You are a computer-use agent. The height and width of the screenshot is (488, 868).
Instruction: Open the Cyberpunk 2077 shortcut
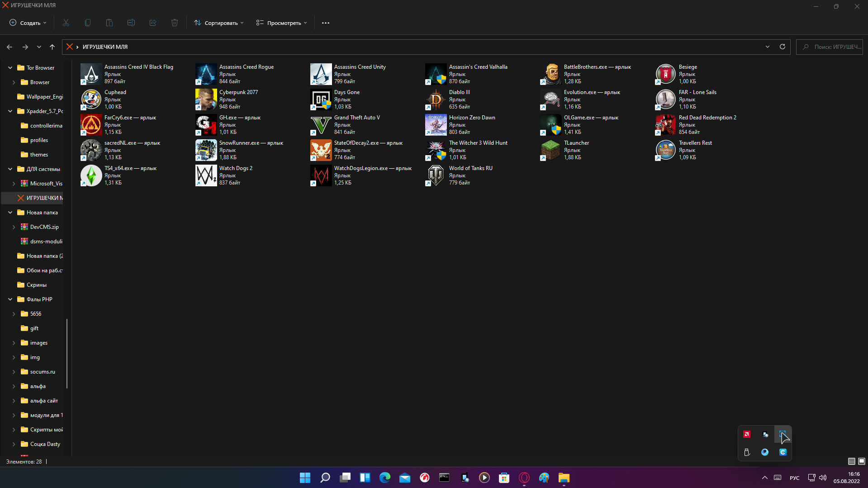(x=206, y=99)
